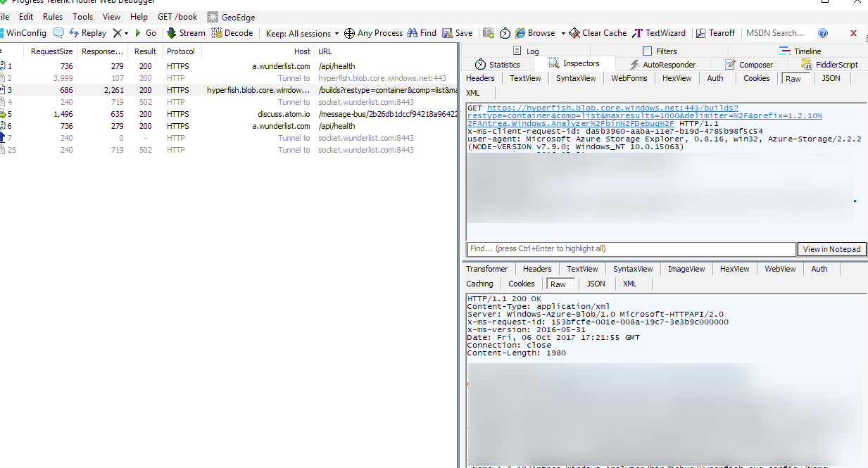Image resolution: width=868 pixels, height=468 pixels.
Task: Click the session 7 upload arrow icon
Action: (3, 138)
